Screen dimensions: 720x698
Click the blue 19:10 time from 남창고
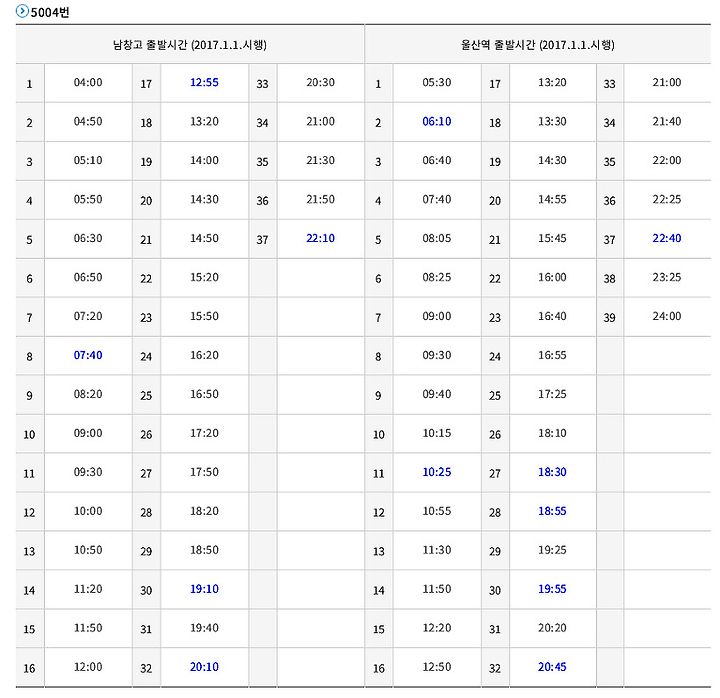pos(204,589)
